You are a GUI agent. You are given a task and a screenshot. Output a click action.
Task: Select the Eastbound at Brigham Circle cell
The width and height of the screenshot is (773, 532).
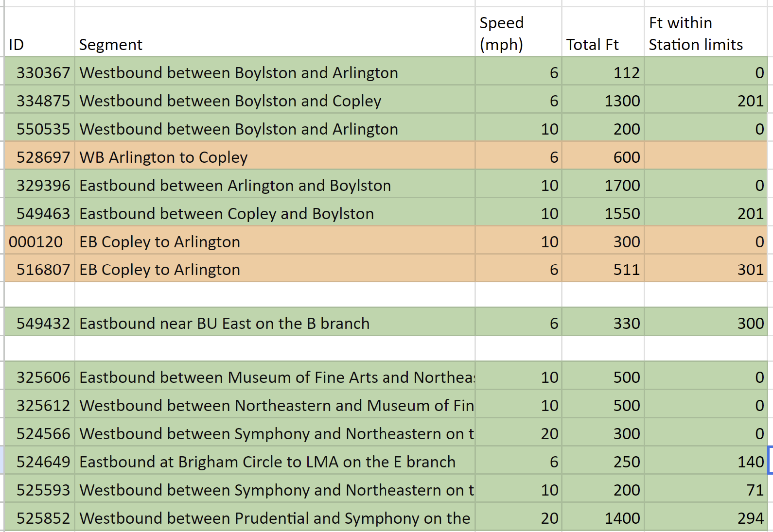tap(274, 462)
